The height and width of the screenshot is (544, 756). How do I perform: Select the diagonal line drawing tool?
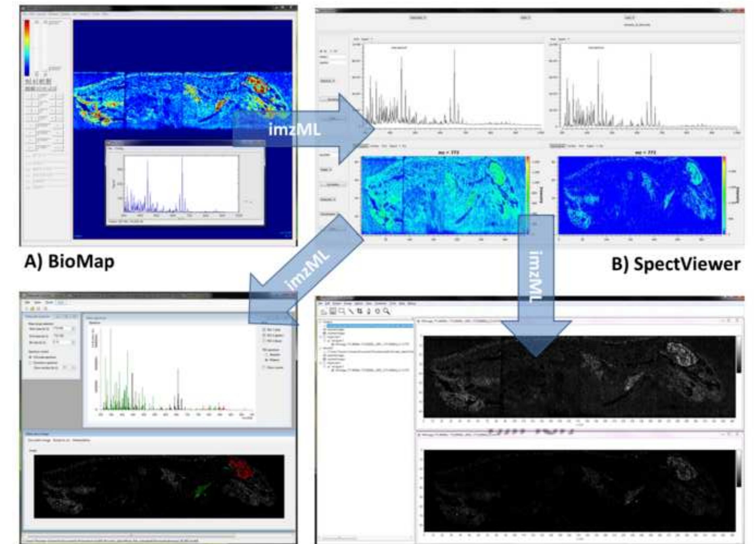pos(351,311)
